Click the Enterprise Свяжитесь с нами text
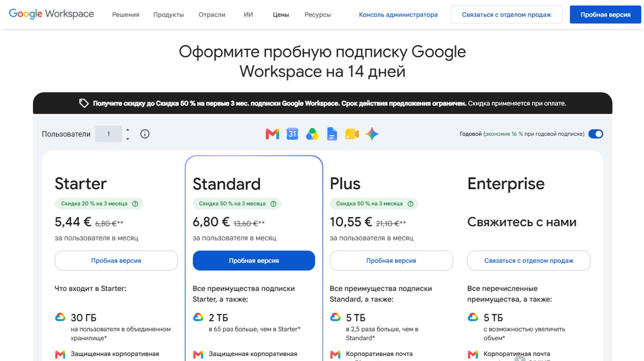Screen dimensions: 644x361 click(x=522, y=222)
